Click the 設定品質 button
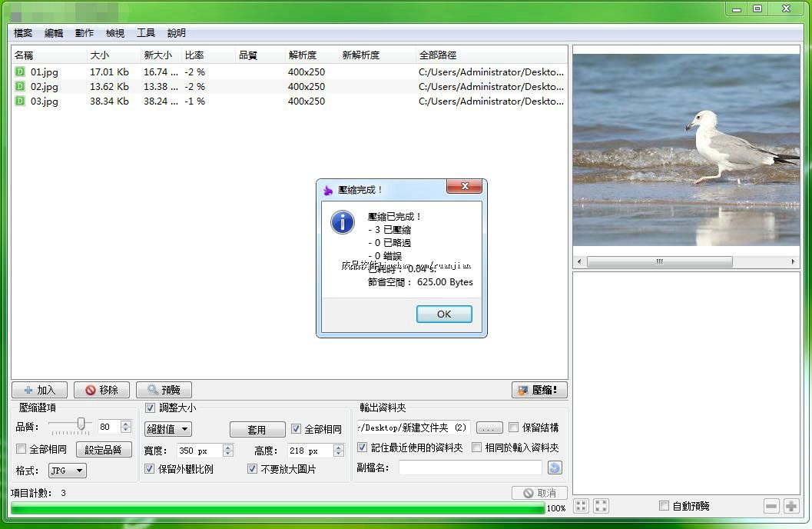 103,450
